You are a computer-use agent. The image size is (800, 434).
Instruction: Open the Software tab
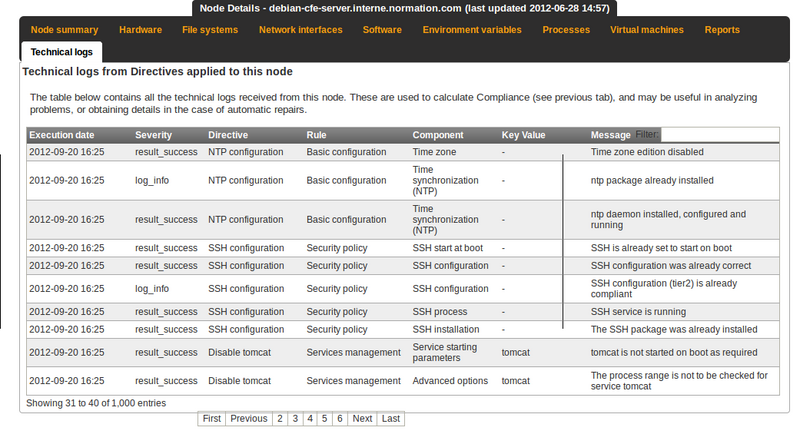[382, 30]
